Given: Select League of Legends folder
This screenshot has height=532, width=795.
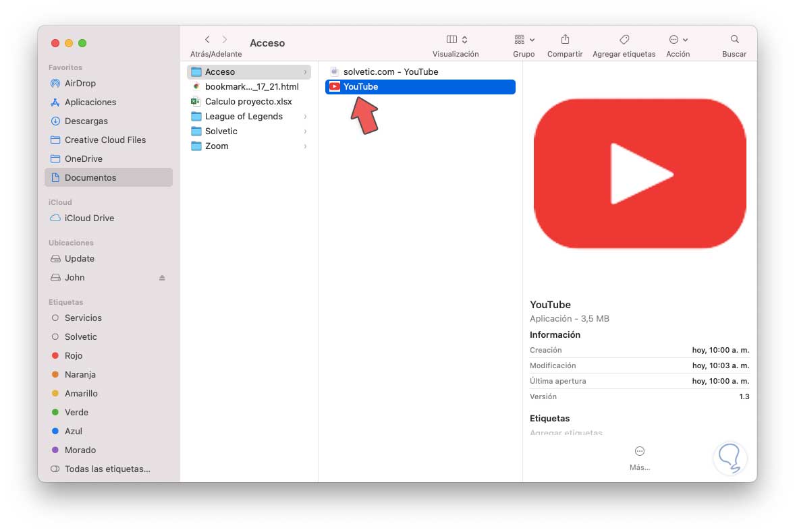Looking at the screenshot, I should 249,116.
